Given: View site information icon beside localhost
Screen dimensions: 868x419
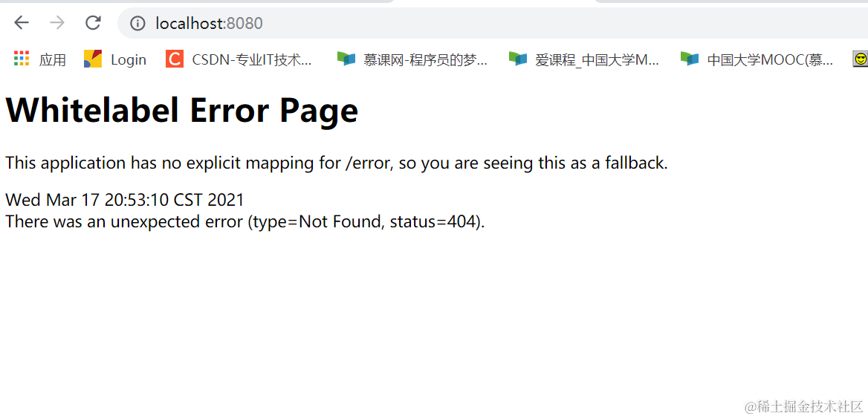Looking at the screenshot, I should (137, 23).
